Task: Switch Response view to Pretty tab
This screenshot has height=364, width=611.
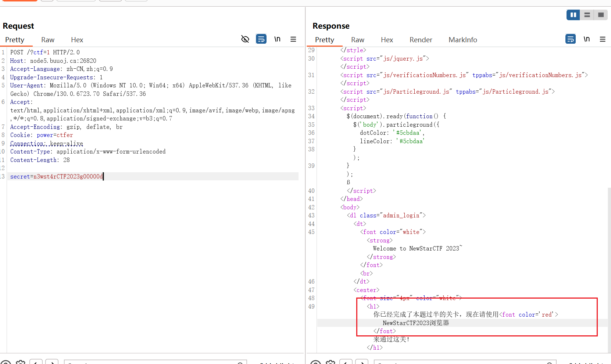Action: coord(325,40)
